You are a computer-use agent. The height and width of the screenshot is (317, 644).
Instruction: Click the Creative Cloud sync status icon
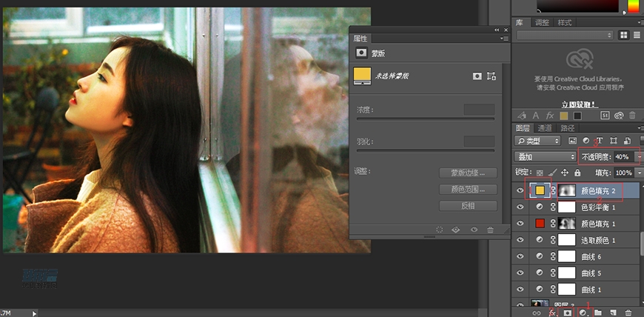619,116
